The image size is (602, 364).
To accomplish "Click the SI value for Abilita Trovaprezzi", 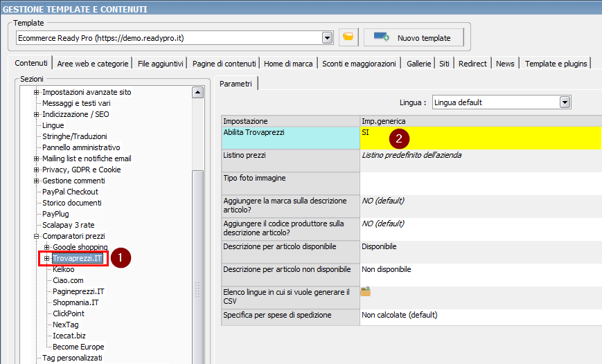I will coord(481,138).
